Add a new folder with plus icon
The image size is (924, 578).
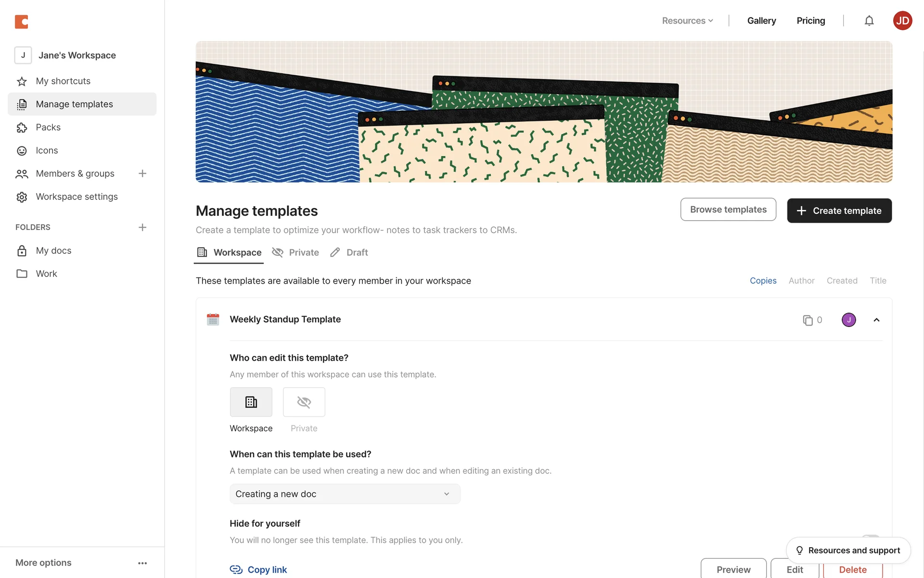click(142, 227)
